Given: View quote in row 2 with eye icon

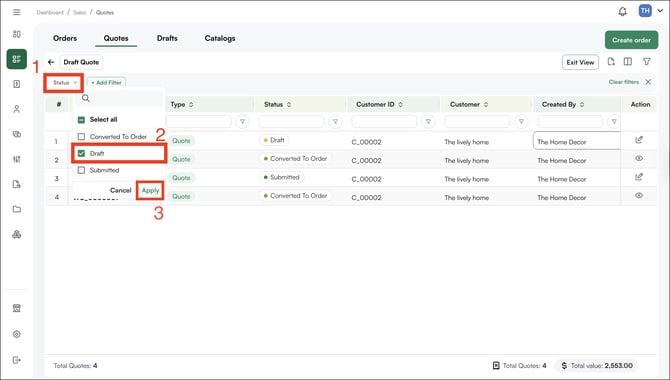Looking at the screenshot, I should coord(639,159).
